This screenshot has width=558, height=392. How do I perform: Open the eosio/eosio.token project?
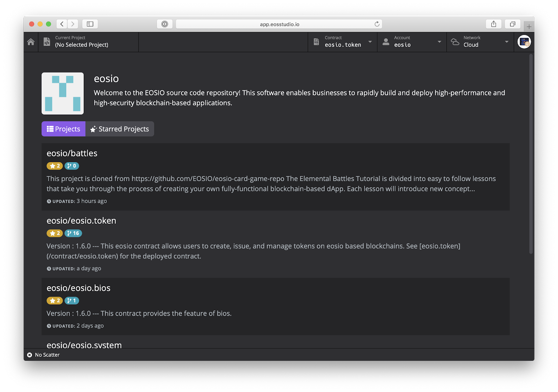[x=81, y=221]
